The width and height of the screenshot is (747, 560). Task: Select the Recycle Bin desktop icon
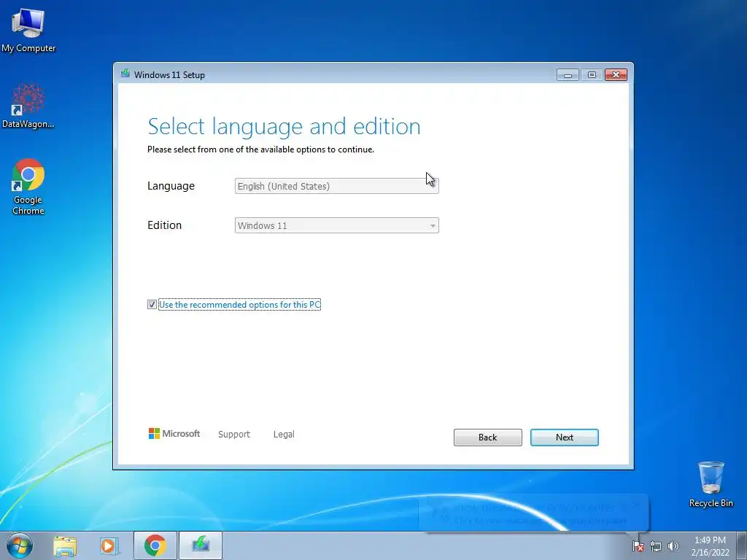711,484
